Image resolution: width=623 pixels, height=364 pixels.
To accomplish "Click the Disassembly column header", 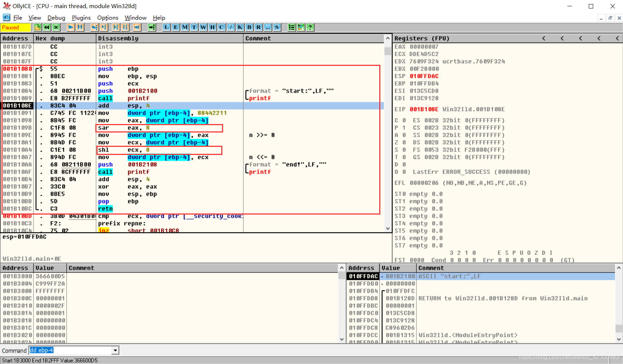I will [x=170, y=38].
